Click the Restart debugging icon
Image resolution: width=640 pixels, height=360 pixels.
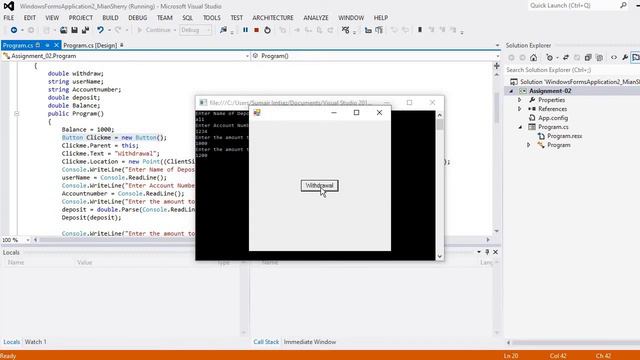(x=267, y=30)
